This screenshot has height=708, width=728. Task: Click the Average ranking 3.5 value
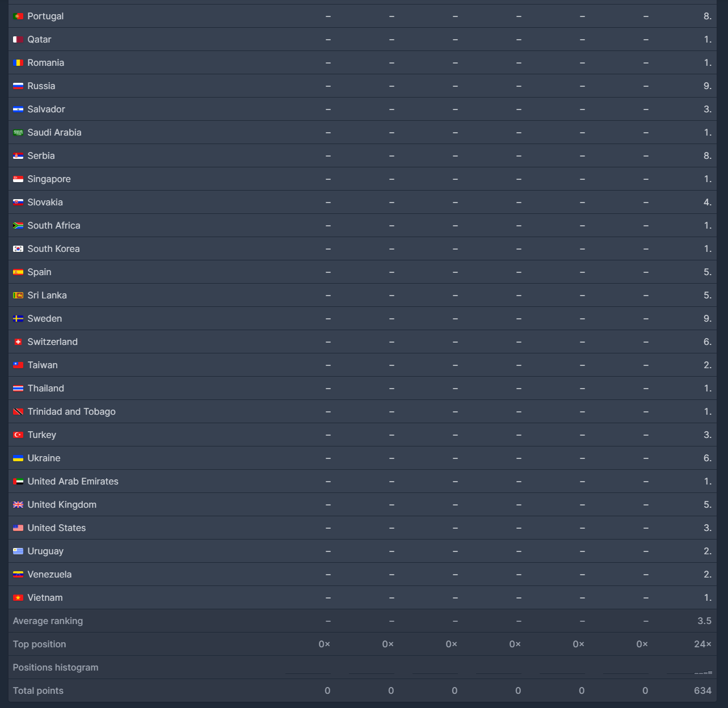[x=704, y=621]
